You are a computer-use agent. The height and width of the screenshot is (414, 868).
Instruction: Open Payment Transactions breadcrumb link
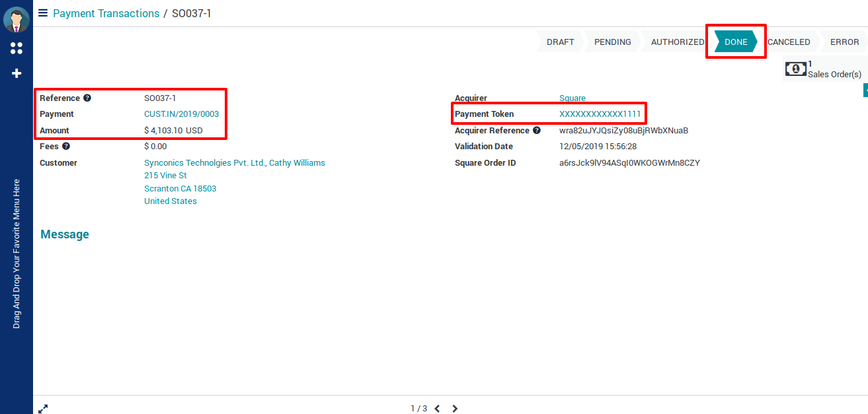click(106, 13)
